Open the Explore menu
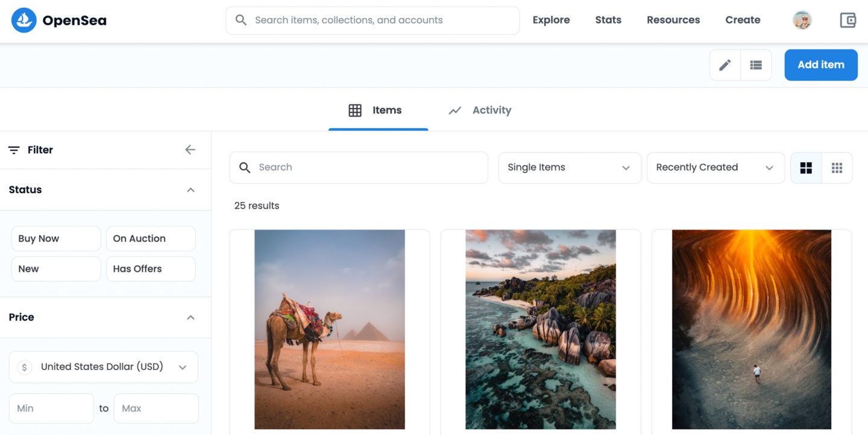The image size is (868, 435). (x=551, y=20)
